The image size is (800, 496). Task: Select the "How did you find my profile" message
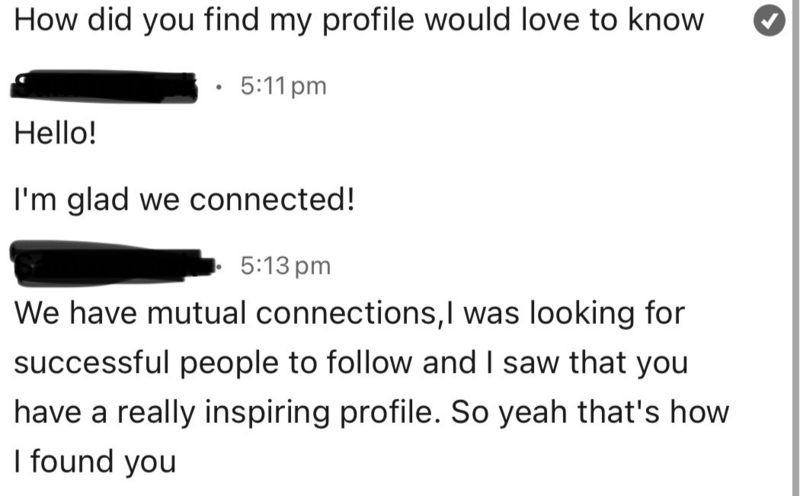(359, 20)
